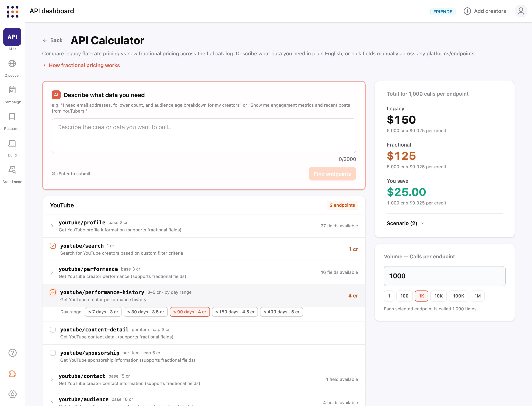532x406 pixels.
Task: Choose the ≤ 180 days · 4.5 cr option
Action: (x=235, y=312)
